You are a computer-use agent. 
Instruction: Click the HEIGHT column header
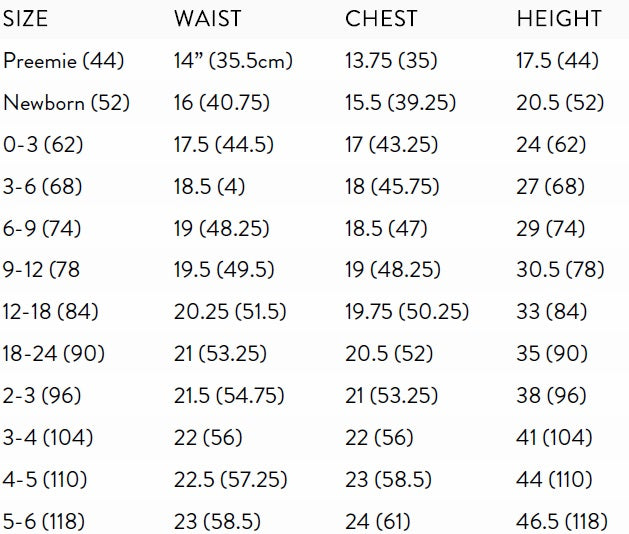tap(559, 19)
